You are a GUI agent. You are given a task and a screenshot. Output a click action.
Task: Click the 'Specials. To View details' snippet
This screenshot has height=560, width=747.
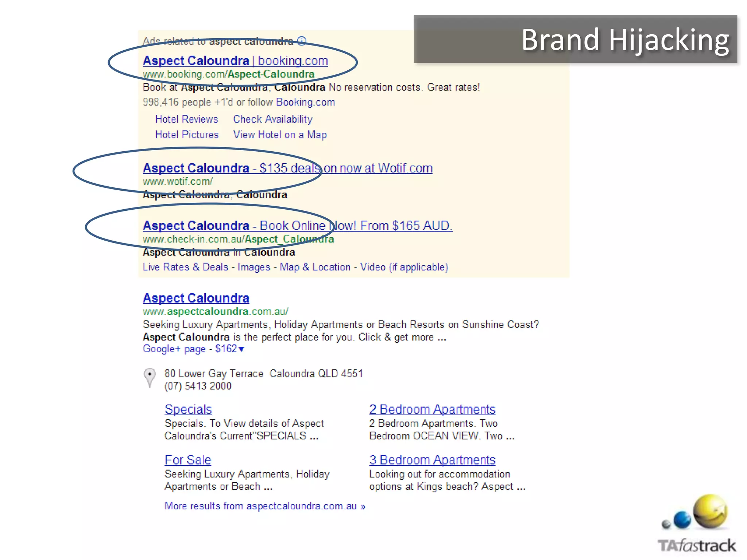coord(244,429)
